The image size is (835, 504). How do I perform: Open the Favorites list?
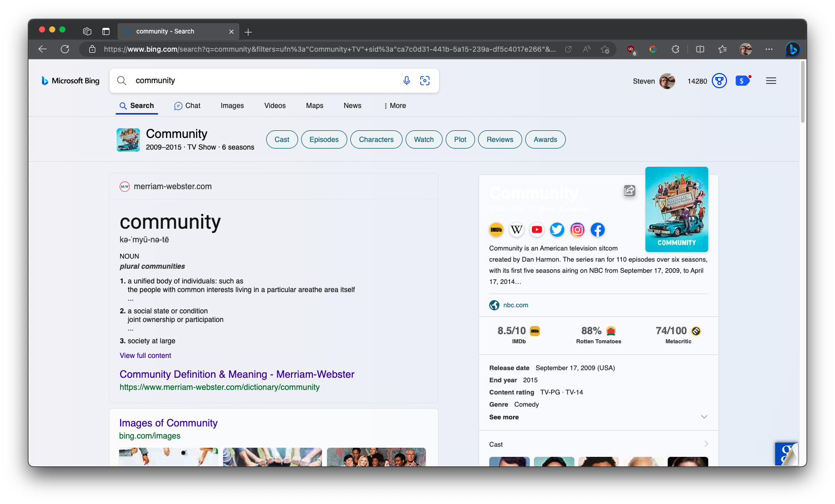[722, 49]
